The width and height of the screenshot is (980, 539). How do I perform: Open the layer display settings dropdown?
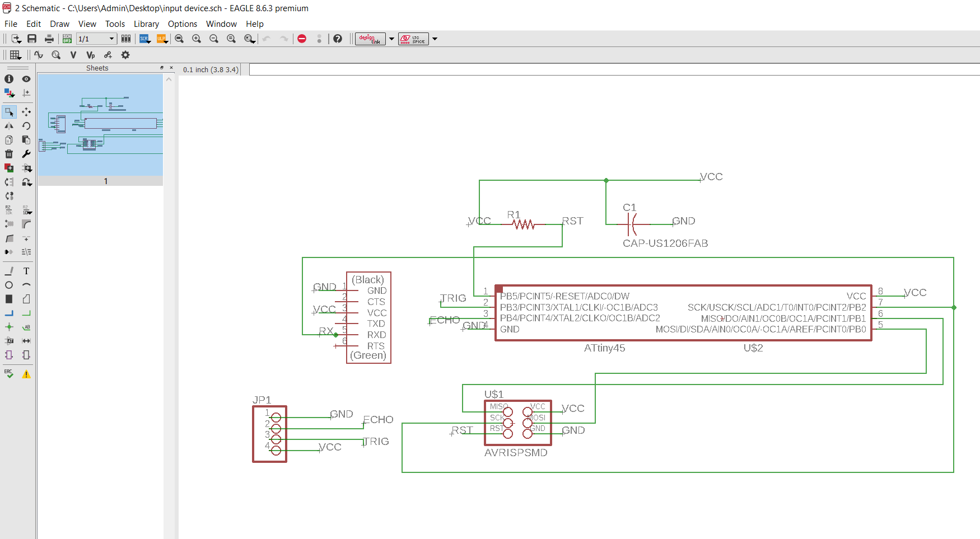9,93
